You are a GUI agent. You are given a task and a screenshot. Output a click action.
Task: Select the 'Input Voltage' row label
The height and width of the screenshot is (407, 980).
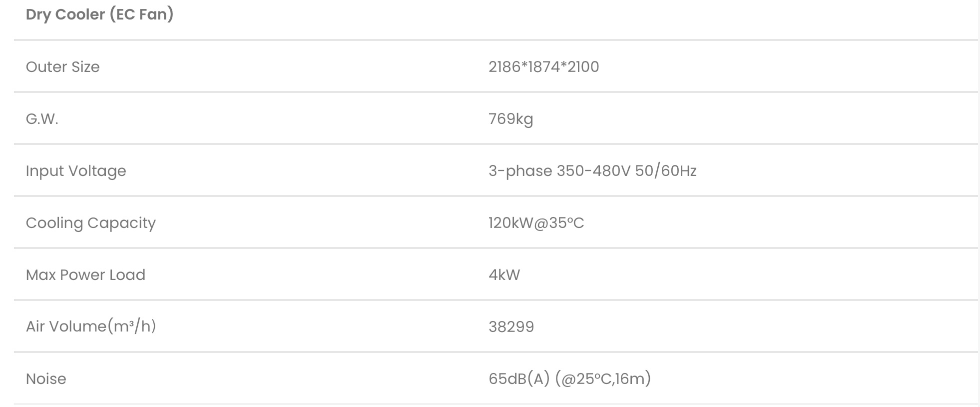click(x=76, y=171)
